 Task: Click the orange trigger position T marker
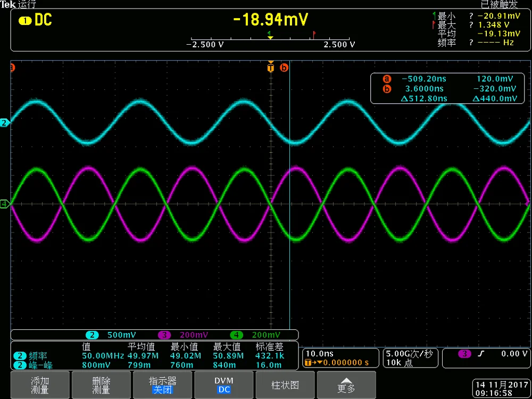point(270,67)
